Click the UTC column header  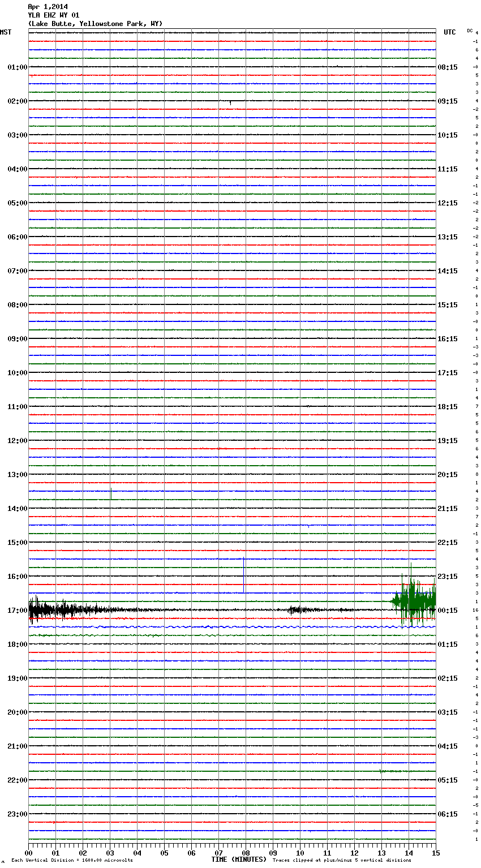pos(450,32)
